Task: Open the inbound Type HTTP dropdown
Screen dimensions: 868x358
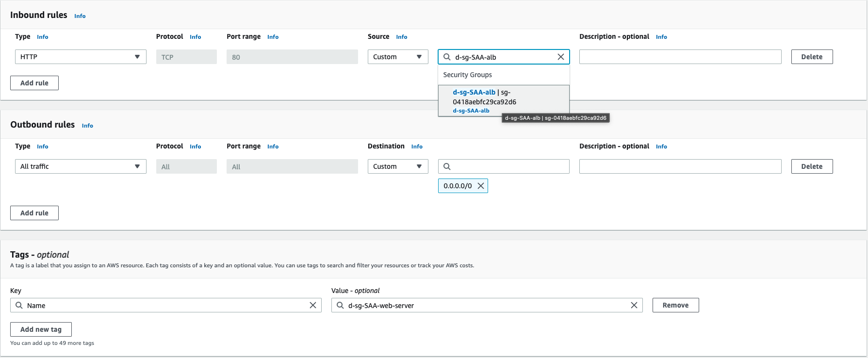Action: [x=81, y=57]
